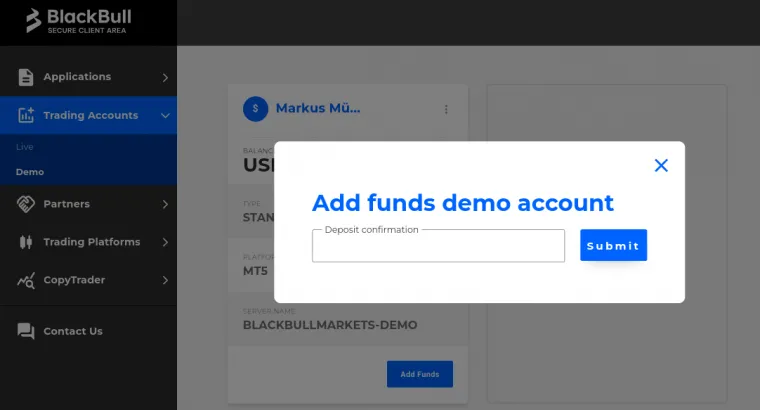This screenshot has width=760, height=410.
Task: Click the Partners handshake icon
Action: 26,204
